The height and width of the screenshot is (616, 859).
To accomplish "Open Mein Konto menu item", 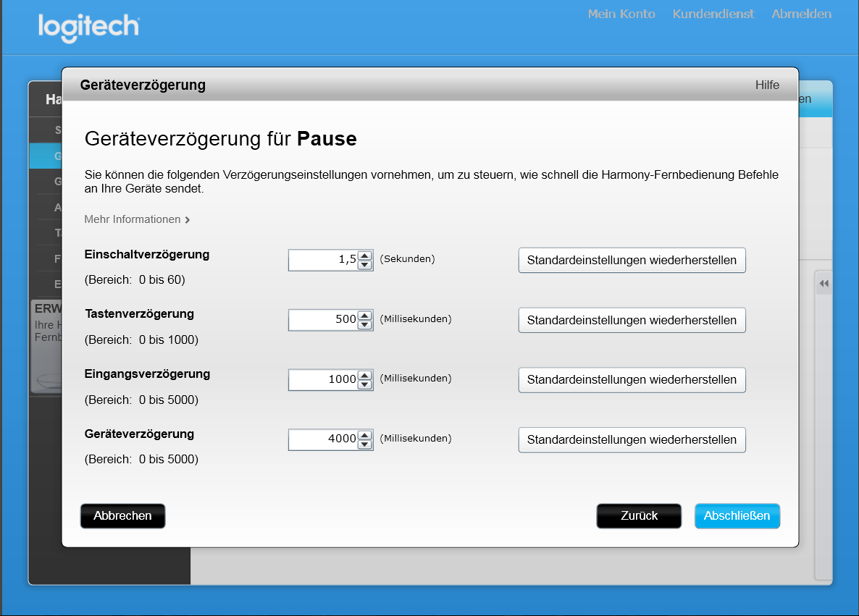I will (x=621, y=14).
